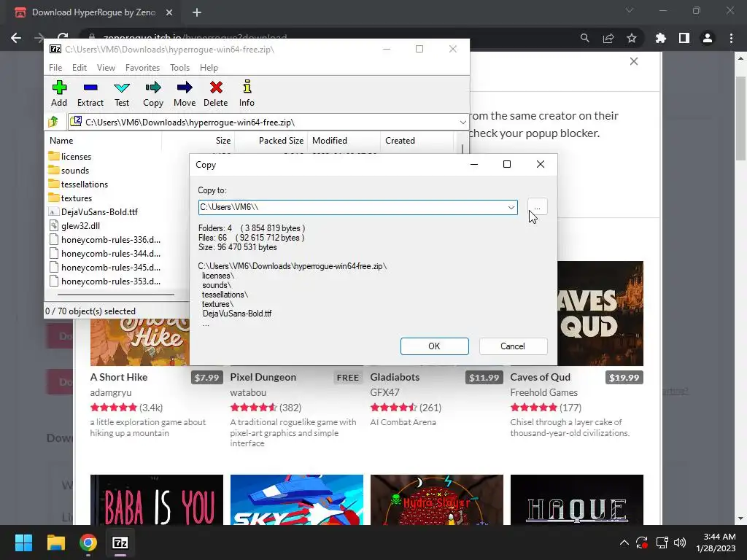747x560 pixels.
Task: Cancel the Copy dialog
Action: coord(513,346)
